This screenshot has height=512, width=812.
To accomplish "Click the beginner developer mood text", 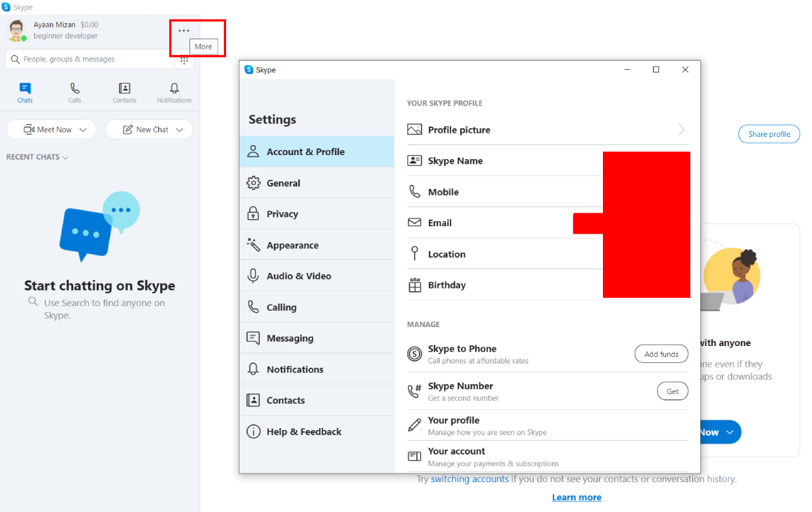I will point(66,36).
